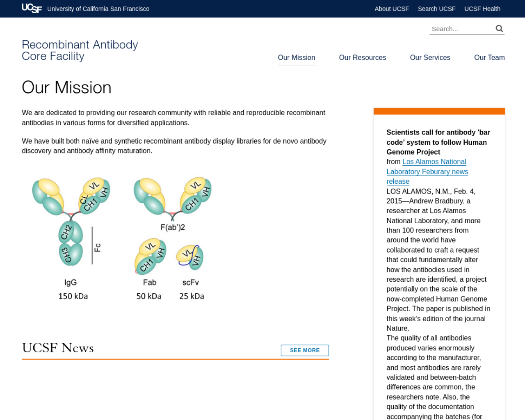This screenshot has width=525, height=420.
Task: Click the 'LOS ALAMOS, N.M., Feb. 4' paragraph
Action: (438, 260)
